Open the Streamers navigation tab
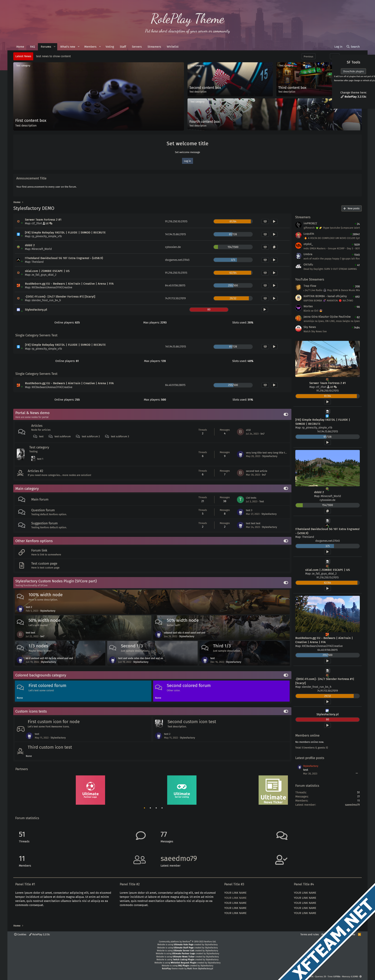 coord(154,47)
